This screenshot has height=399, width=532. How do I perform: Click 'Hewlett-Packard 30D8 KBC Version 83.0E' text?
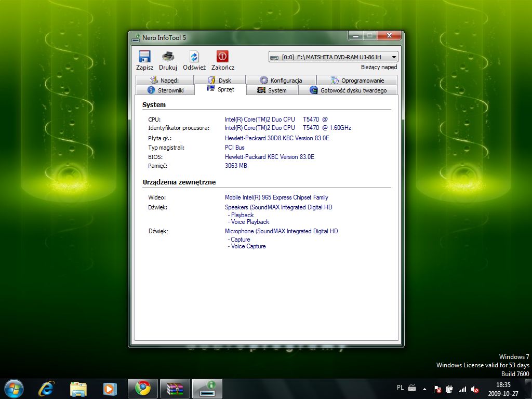click(x=277, y=138)
